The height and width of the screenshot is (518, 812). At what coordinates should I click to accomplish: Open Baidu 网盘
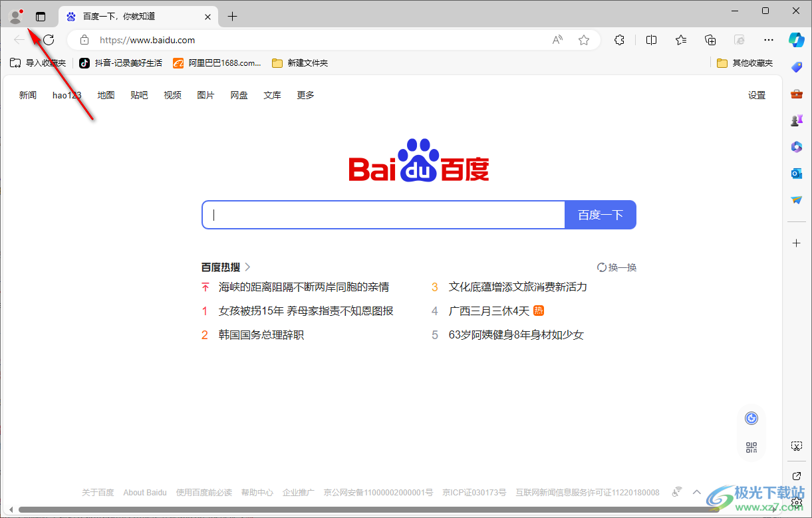tap(239, 95)
